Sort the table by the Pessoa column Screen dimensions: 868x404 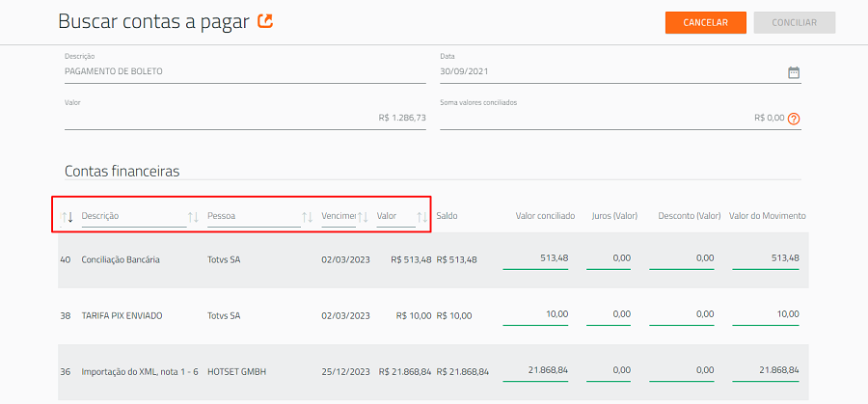coord(308,217)
